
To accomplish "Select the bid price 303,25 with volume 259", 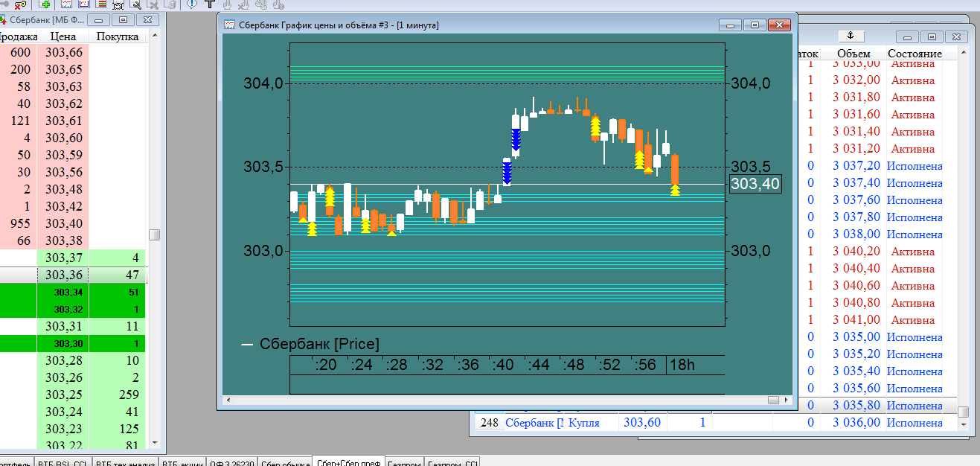I will (x=63, y=395).
